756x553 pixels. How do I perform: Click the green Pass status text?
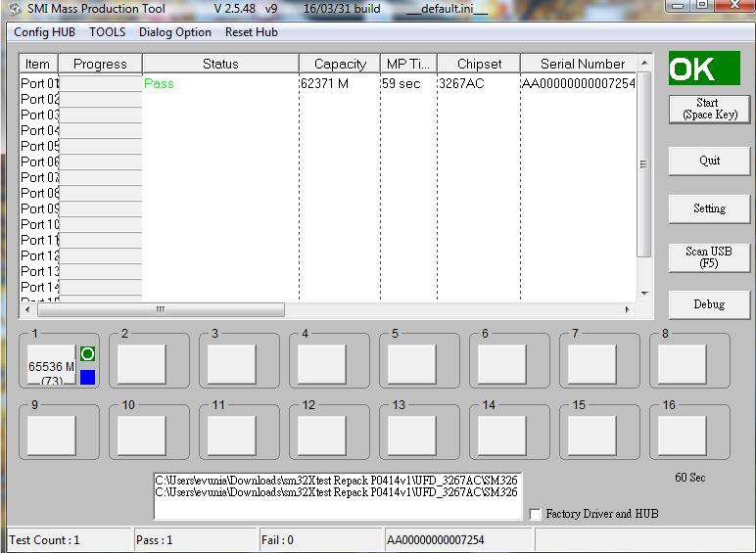(x=159, y=83)
